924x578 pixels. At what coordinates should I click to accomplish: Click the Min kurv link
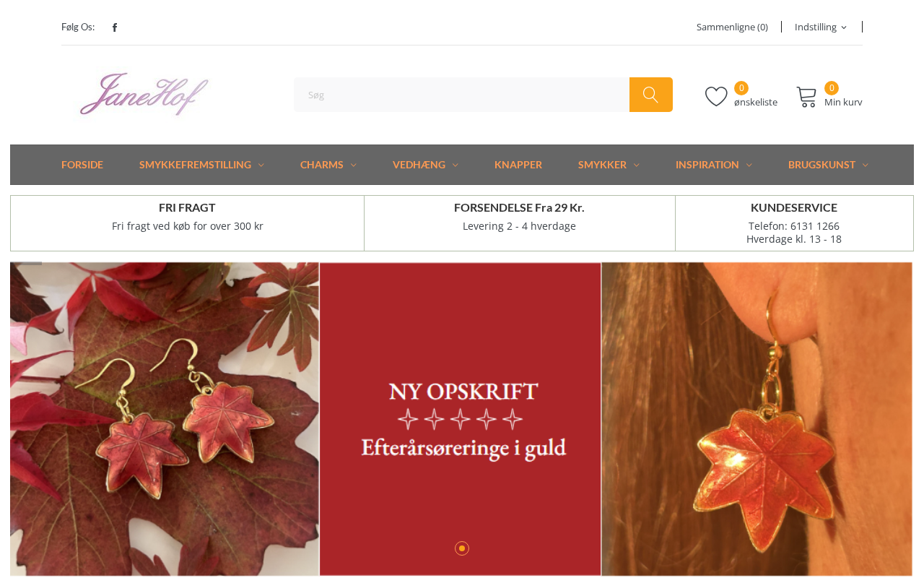(x=843, y=102)
